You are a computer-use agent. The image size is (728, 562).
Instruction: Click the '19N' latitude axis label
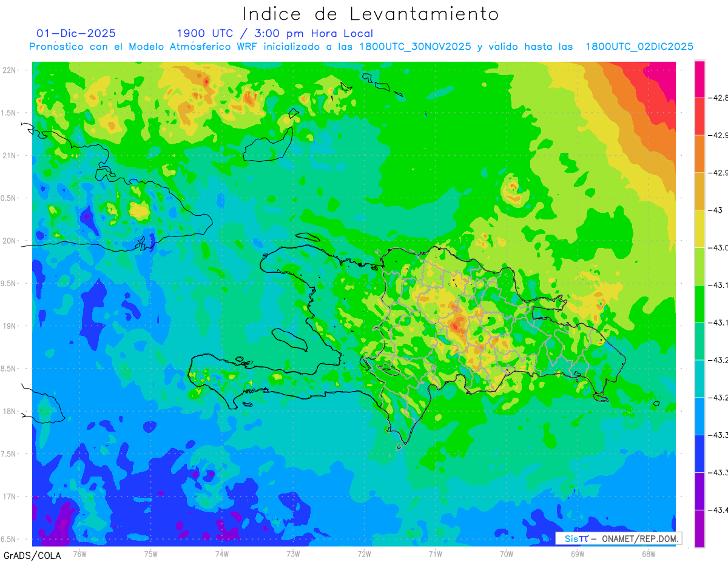pyautogui.click(x=10, y=326)
